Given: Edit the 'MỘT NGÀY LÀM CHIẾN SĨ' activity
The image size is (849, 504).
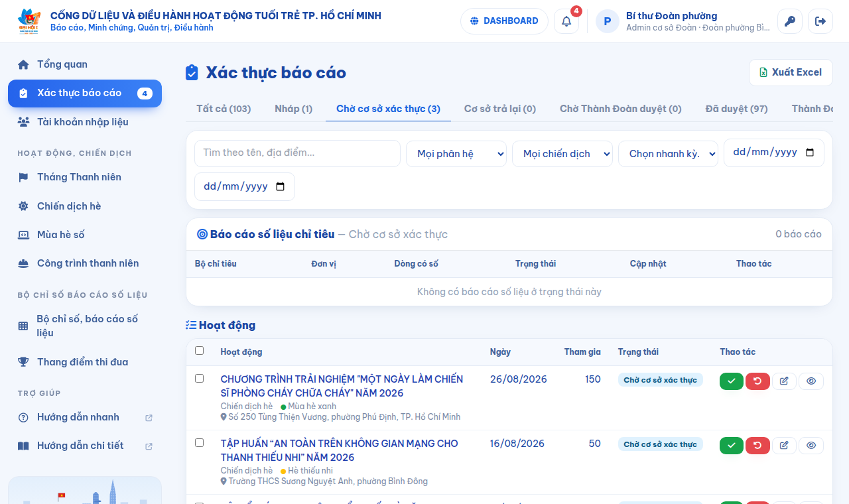Looking at the screenshot, I should (x=784, y=381).
